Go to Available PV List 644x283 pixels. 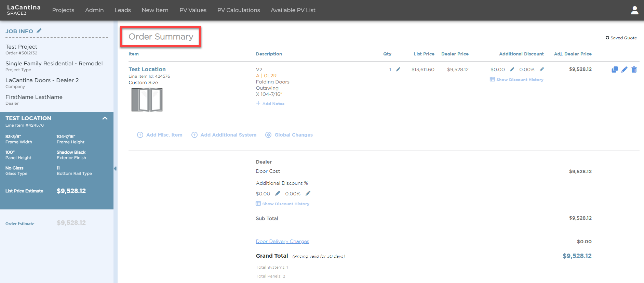point(293,10)
